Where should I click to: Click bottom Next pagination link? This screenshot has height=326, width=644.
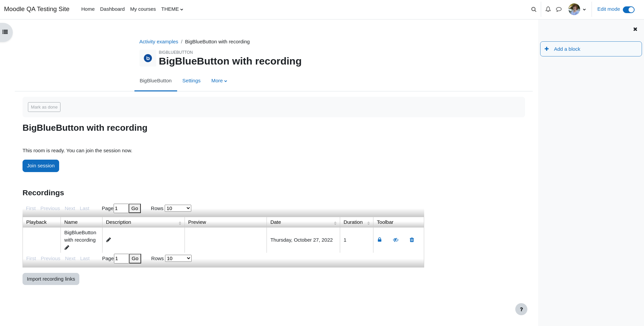pyautogui.click(x=70, y=258)
